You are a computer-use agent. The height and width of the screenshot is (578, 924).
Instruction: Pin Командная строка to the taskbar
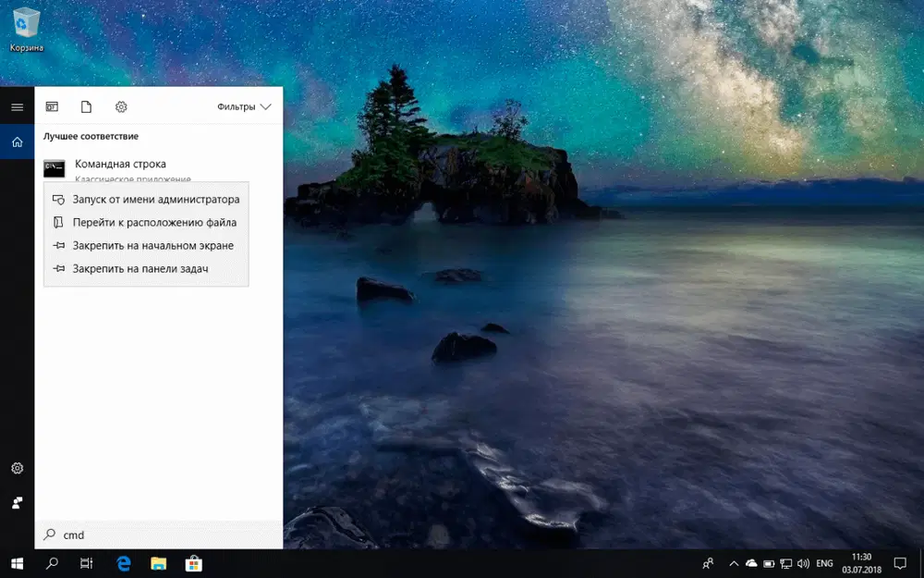click(146, 268)
